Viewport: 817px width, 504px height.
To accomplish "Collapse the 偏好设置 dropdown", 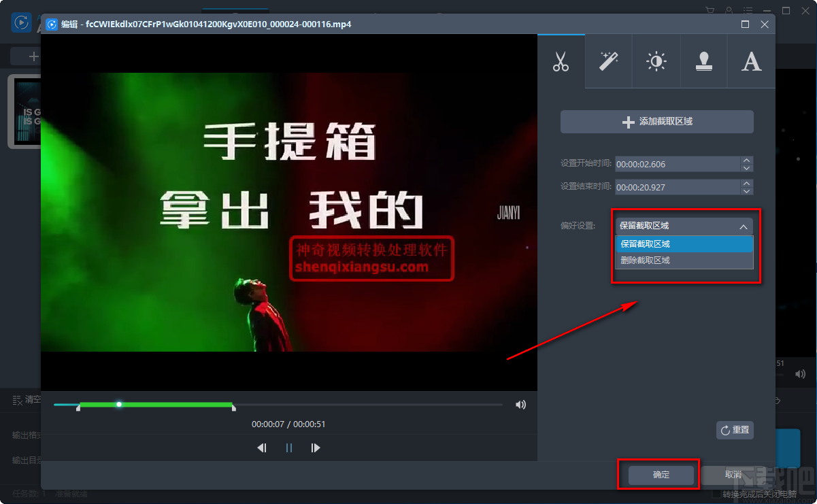I will click(684, 226).
